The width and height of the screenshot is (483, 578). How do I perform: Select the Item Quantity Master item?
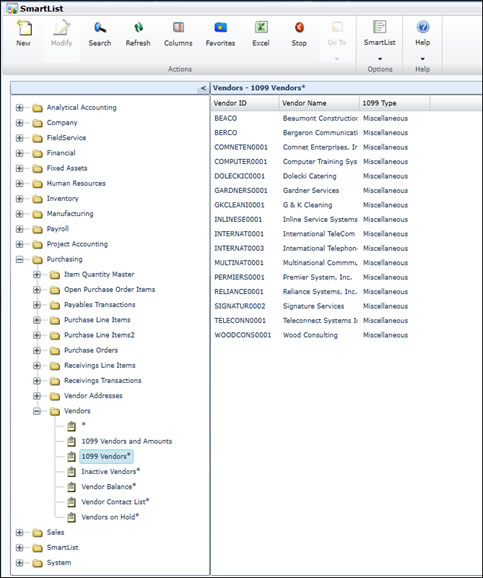click(x=99, y=275)
